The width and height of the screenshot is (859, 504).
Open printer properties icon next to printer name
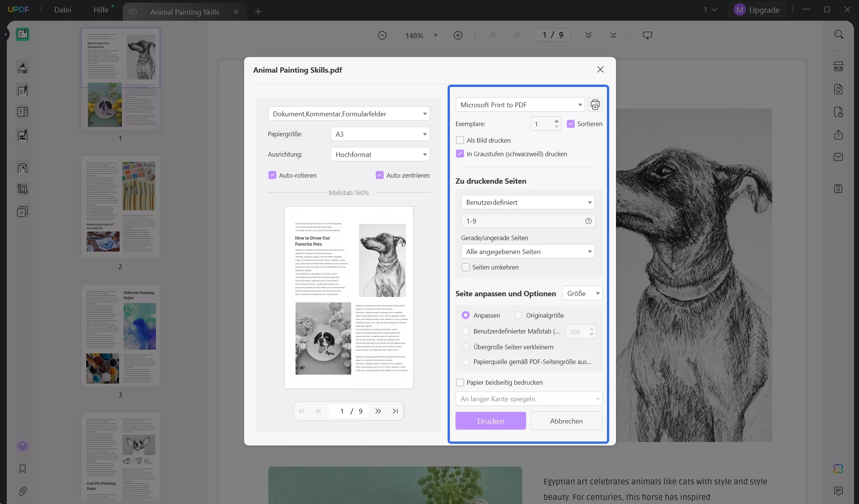[595, 105]
